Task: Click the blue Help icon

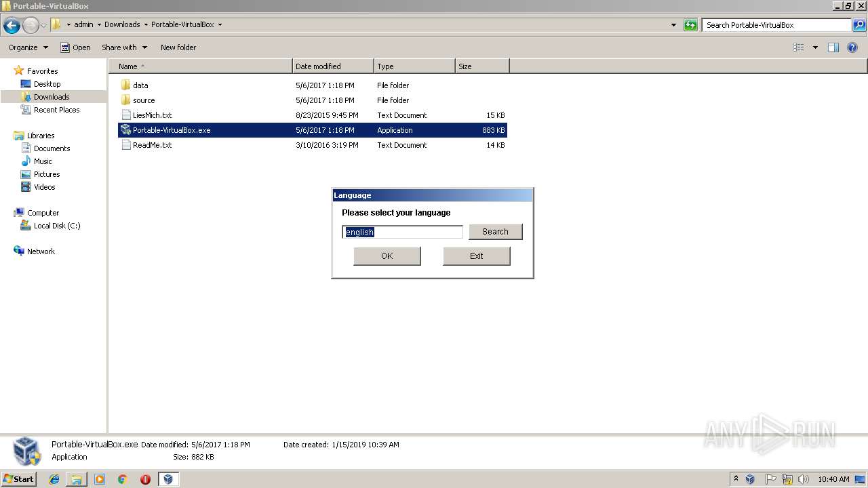Action: pos(852,47)
